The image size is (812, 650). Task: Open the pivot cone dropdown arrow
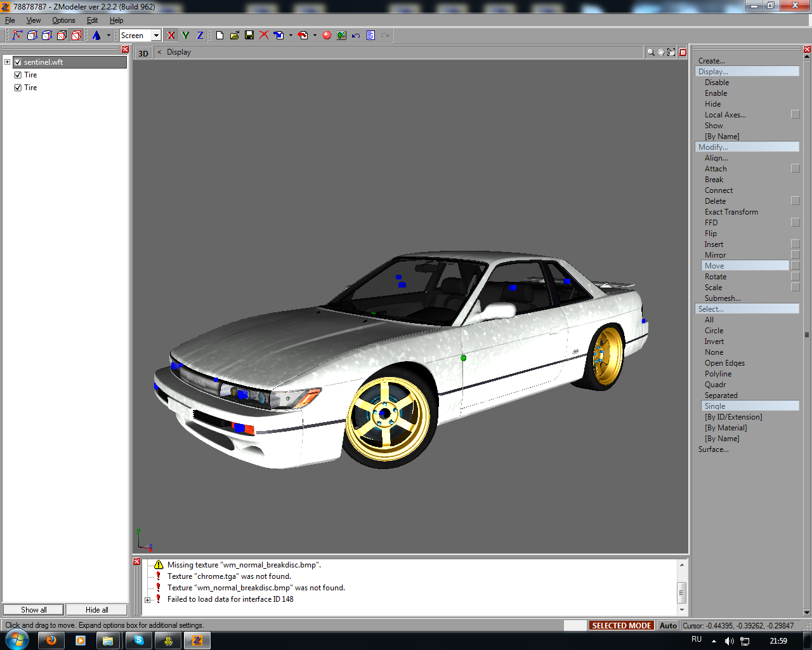point(108,36)
